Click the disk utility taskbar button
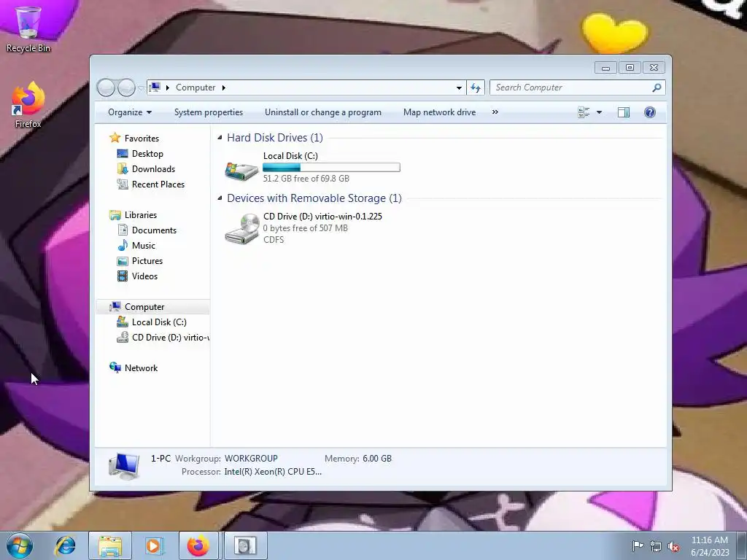This screenshot has width=747, height=560. coord(245,545)
